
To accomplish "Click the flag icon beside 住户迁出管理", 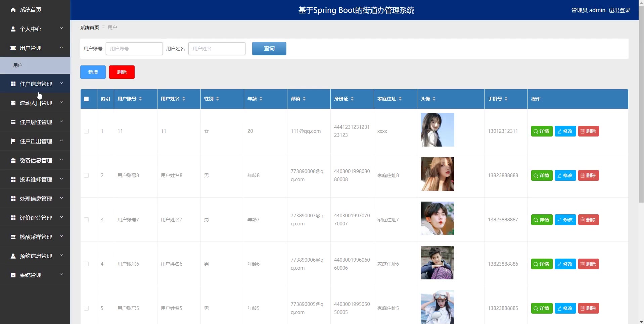I will [13, 141].
